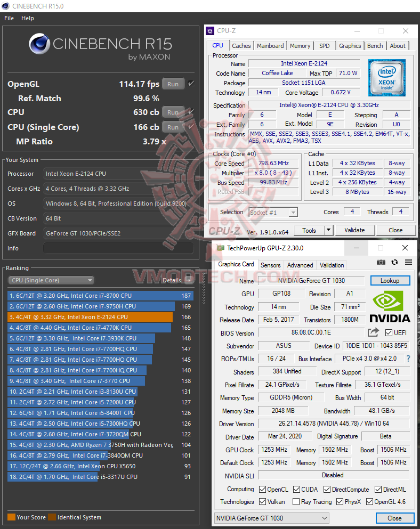The image size is (420, 529).
Task: Toggle the OpenGL test checkmark
Action: (x=191, y=83)
